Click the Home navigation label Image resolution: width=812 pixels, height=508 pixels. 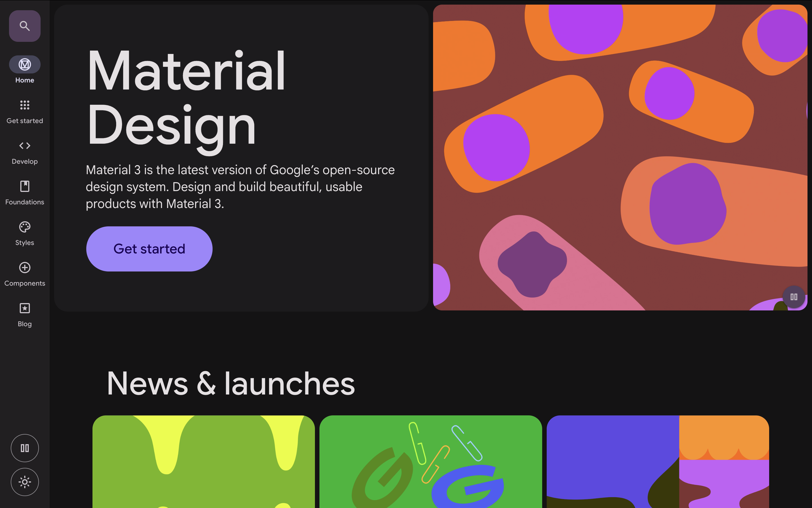tap(24, 80)
